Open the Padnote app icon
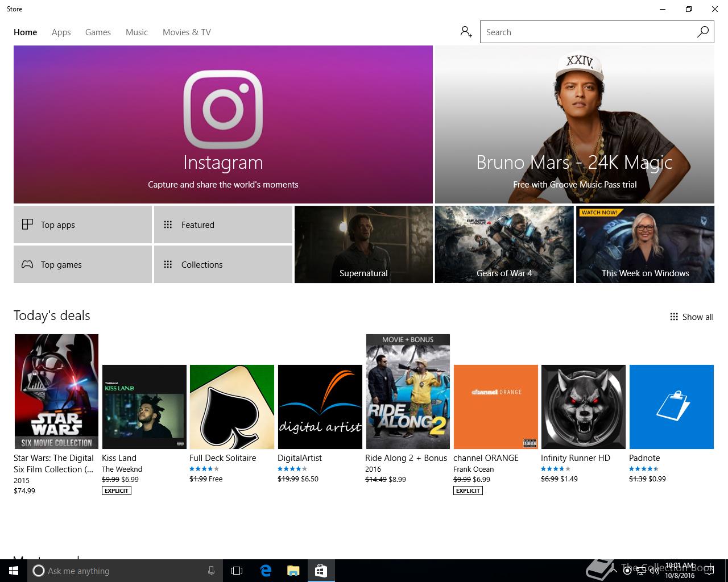 point(672,407)
